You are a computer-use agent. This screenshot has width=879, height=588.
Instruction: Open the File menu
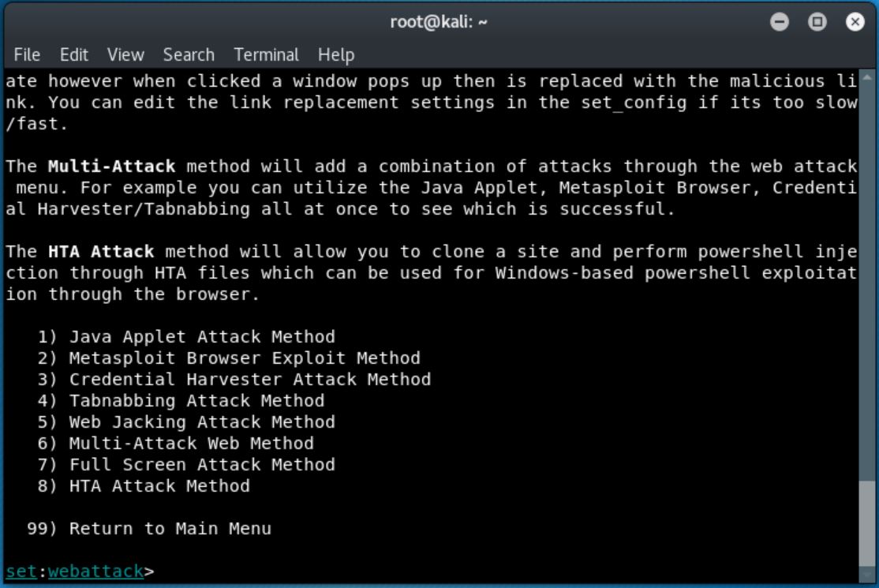tap(27, 55)
